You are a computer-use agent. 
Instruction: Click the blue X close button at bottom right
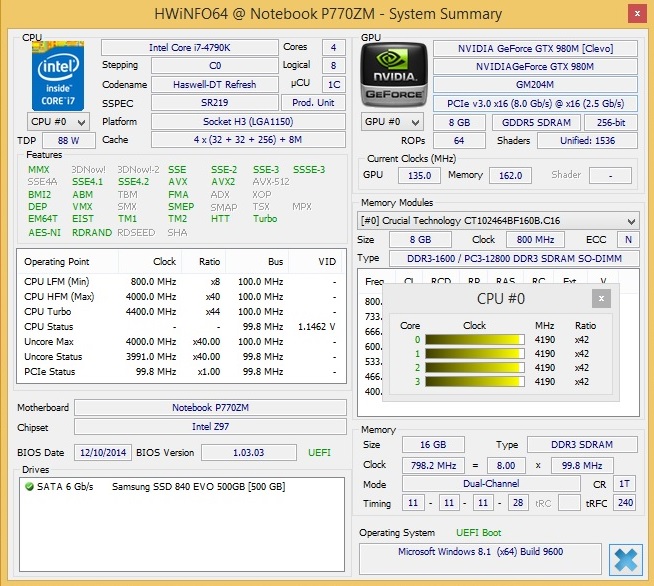pos(626,560)
